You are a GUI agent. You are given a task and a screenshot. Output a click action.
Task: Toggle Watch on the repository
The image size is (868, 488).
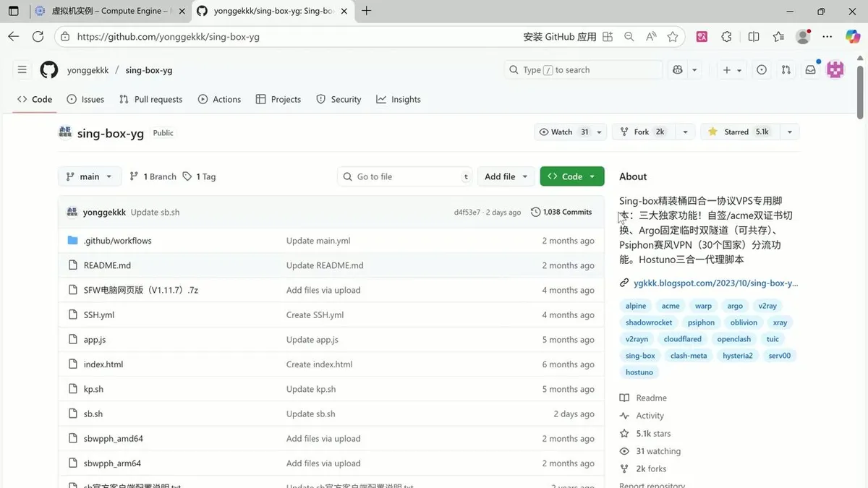tap(562, 132)
